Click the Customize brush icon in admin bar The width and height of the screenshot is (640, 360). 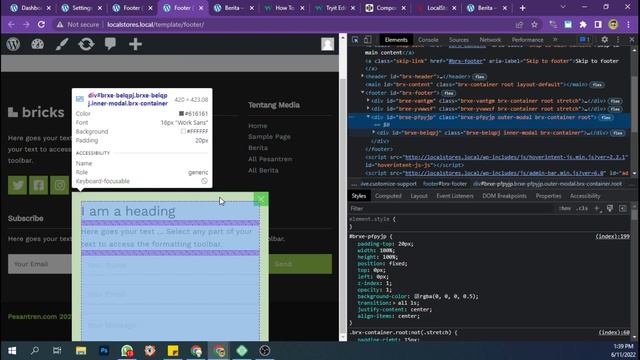point(62,44)
